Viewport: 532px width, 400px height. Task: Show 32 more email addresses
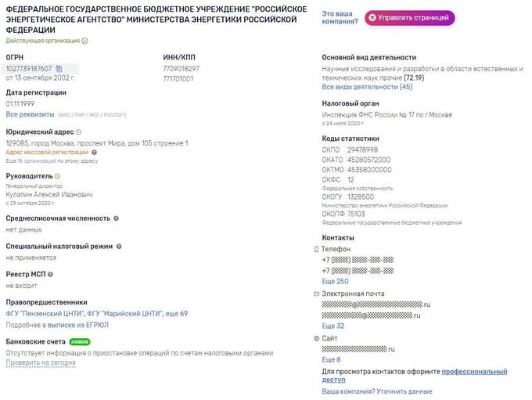tap(333, 326)
